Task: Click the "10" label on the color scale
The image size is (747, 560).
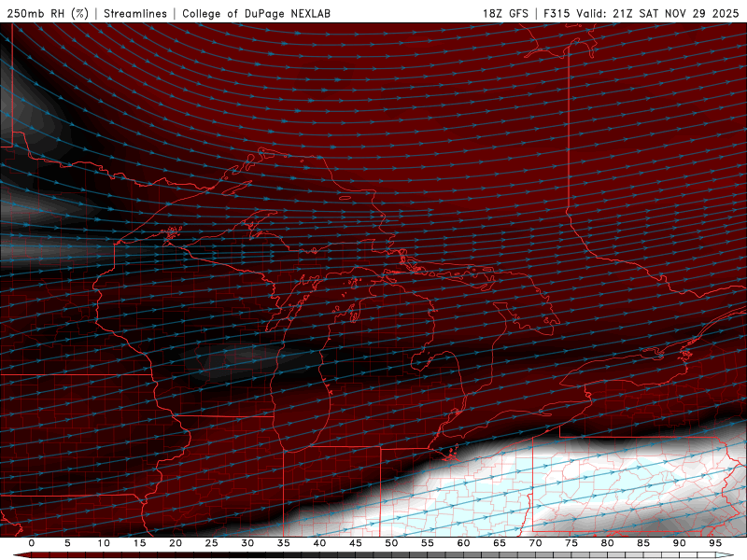Action: tap(104, 543)
